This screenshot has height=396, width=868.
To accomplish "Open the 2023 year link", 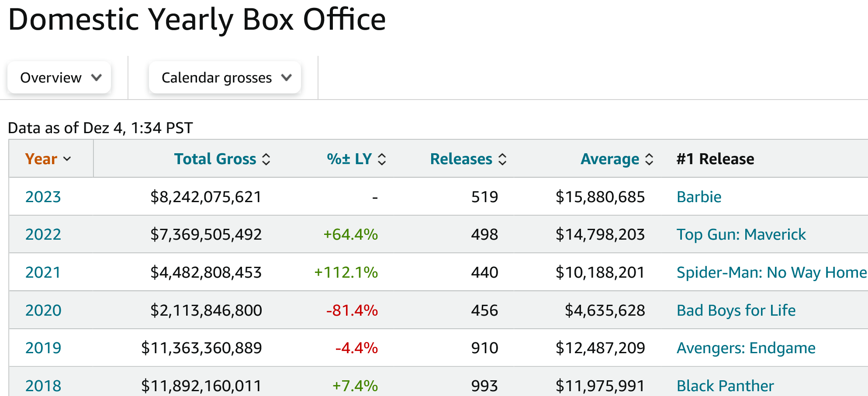I will (x=43, y=197).
